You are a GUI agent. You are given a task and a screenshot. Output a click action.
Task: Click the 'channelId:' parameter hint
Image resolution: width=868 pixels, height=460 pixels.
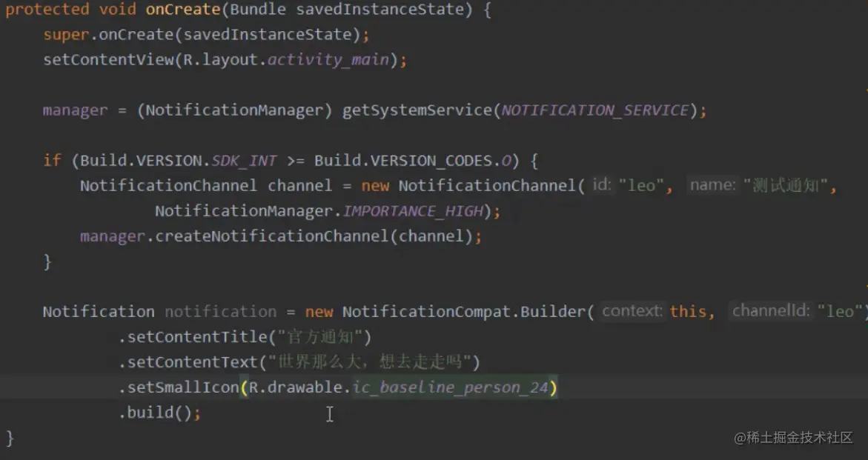tap(771, 311)
